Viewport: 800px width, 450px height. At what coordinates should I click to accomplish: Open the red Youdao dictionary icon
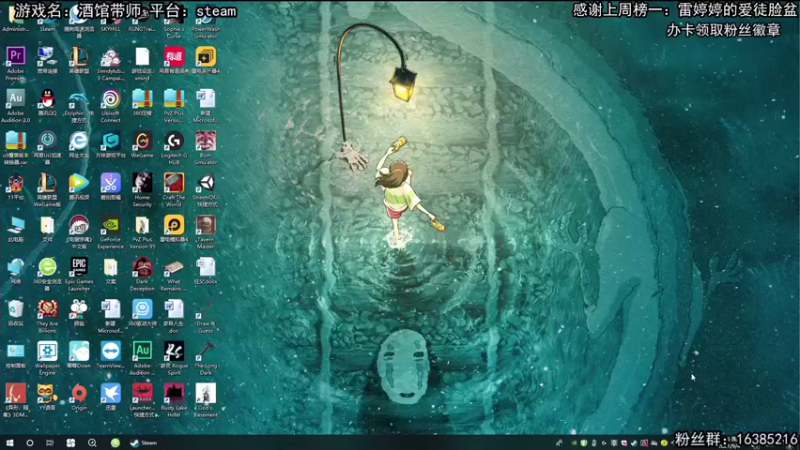pos(174,57)
